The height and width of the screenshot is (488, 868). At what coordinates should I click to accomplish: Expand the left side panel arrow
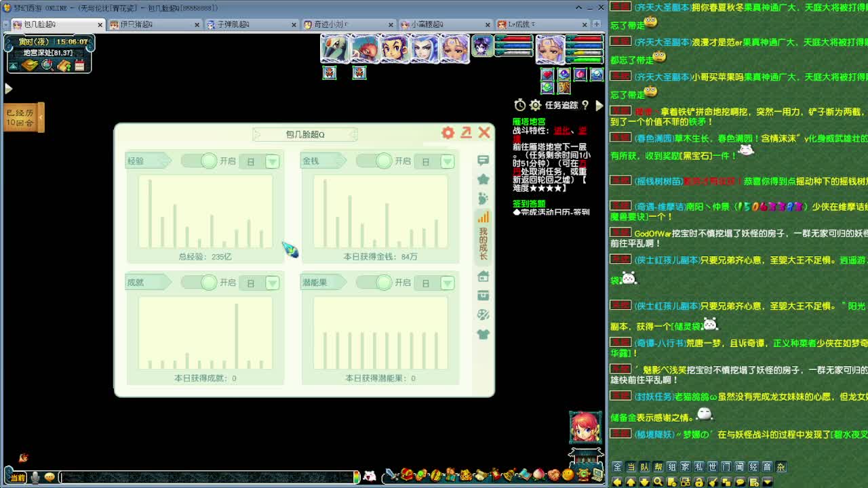click(8, 88)
